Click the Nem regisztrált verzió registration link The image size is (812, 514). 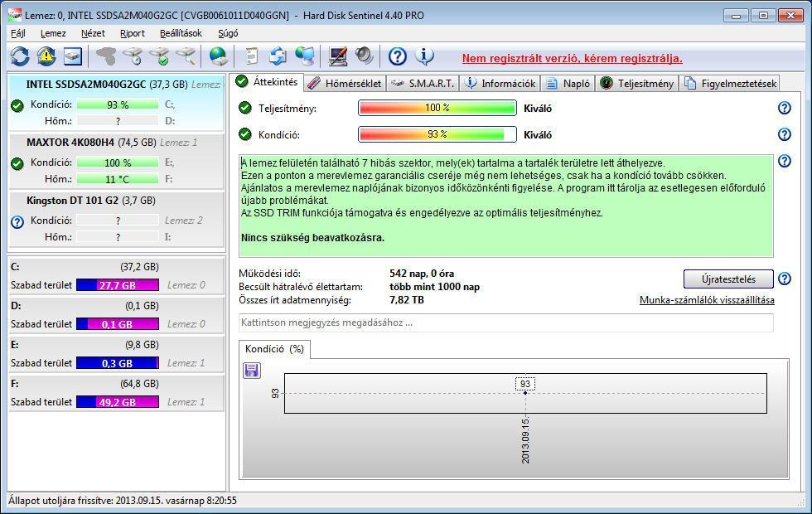[573, 58]
